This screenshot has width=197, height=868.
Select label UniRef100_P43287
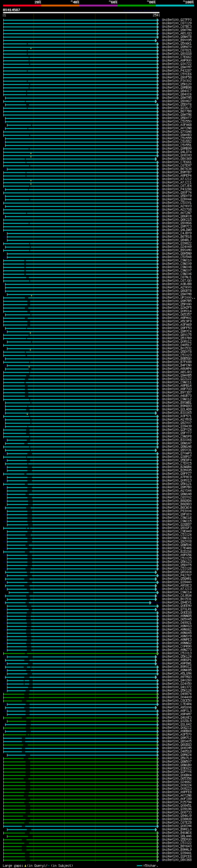(x=176, y=71)
